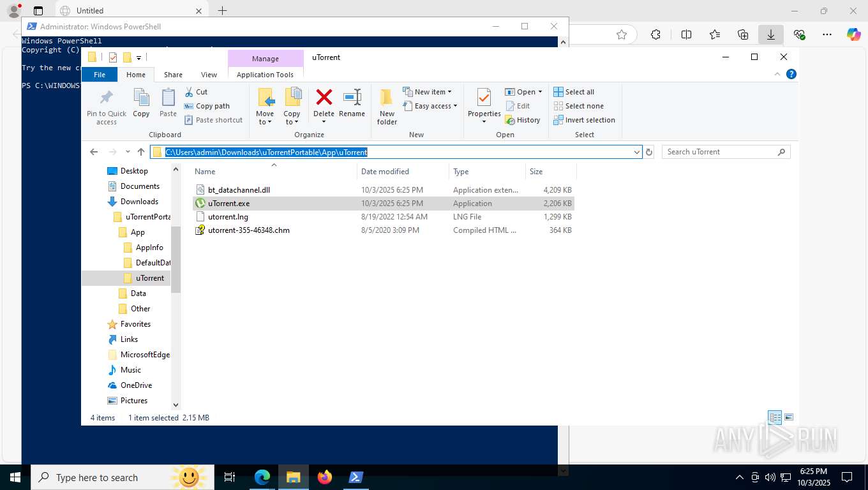
Task: Switch to the Home tab
Action: (x=136, y=75)
